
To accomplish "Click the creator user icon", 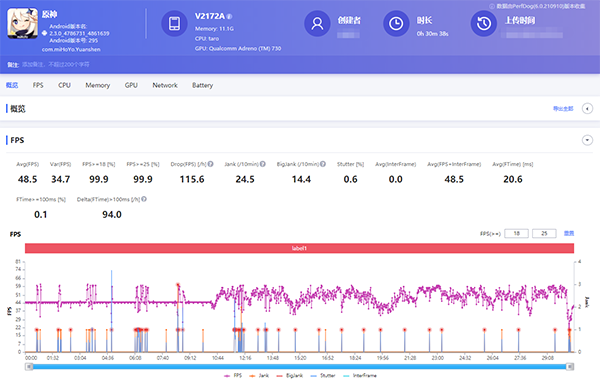I will (x=317, y=23).
